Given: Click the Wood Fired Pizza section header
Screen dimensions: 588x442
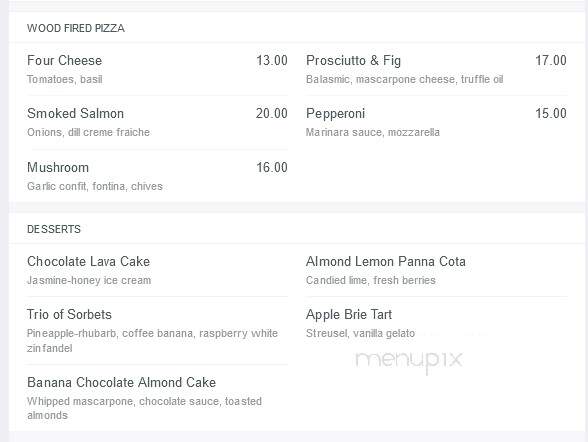Looking at the screenshot, I should tap(76, 28).
